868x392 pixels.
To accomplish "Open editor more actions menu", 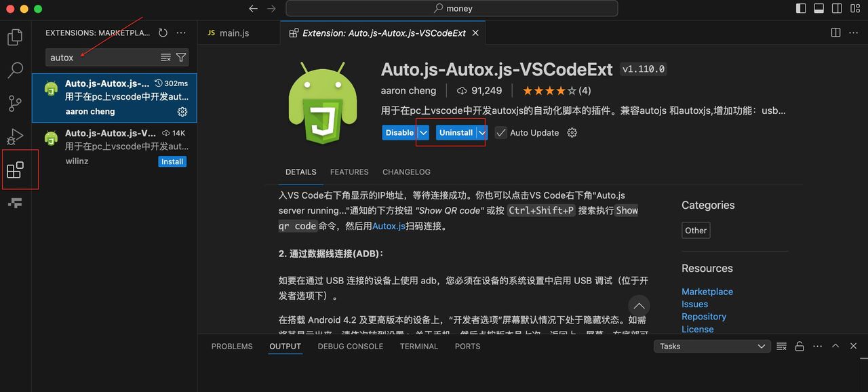I will coord(853,33).
